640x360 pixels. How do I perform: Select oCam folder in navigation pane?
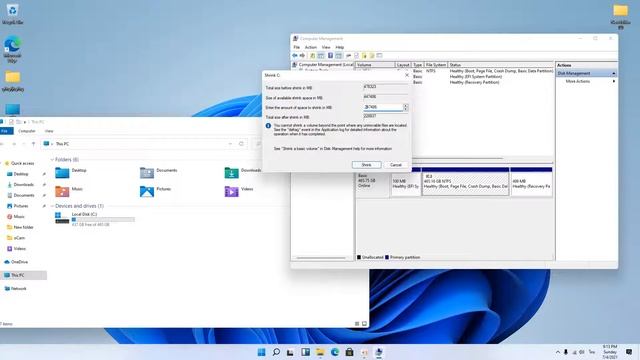[16, 238]
